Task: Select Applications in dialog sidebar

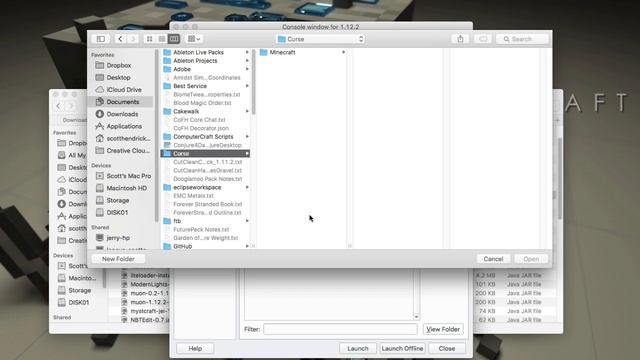Action: click(124, 127)
